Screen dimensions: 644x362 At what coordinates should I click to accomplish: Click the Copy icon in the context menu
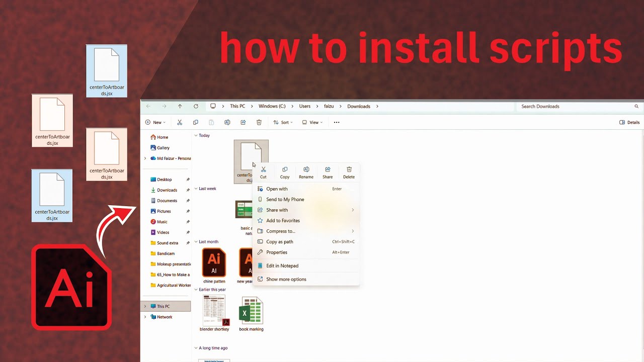click(285, 169)
